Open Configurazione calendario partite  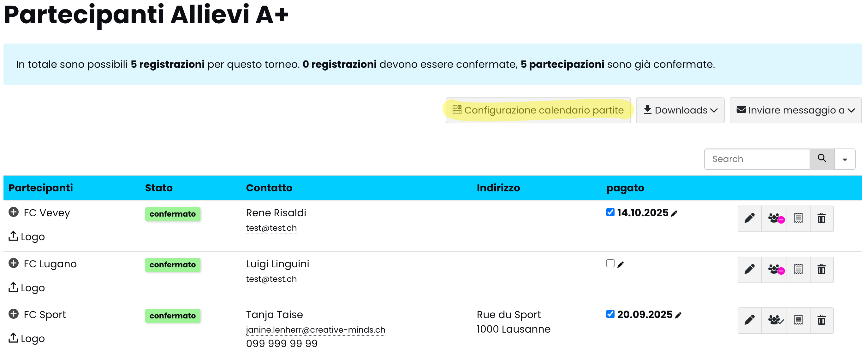coord(538,110)
